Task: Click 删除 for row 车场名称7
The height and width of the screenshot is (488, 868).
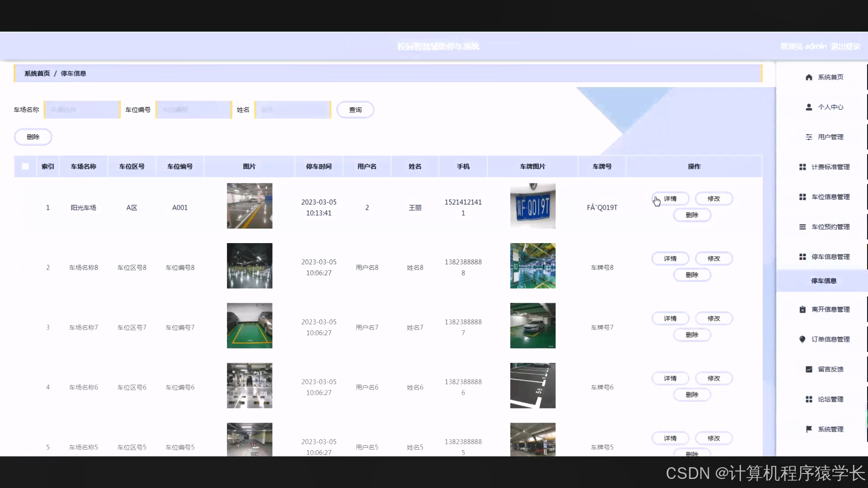Action: click(692, 335)
